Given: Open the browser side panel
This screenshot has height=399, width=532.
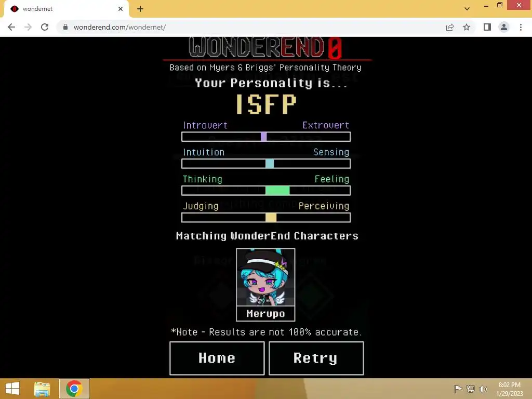Looking at the screenshot, I should point(487,27).
